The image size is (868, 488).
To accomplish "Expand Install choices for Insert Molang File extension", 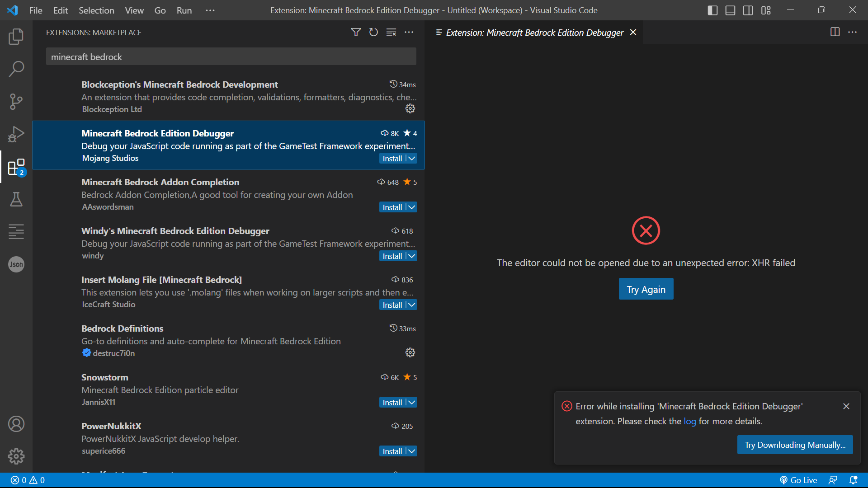I will coord(411,305).
